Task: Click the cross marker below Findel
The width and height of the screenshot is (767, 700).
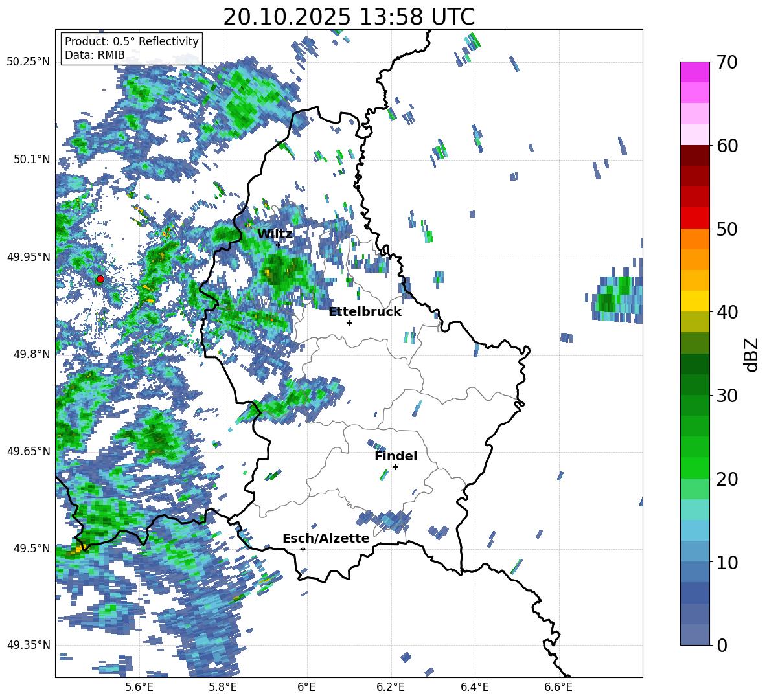Action: [395, 468]
